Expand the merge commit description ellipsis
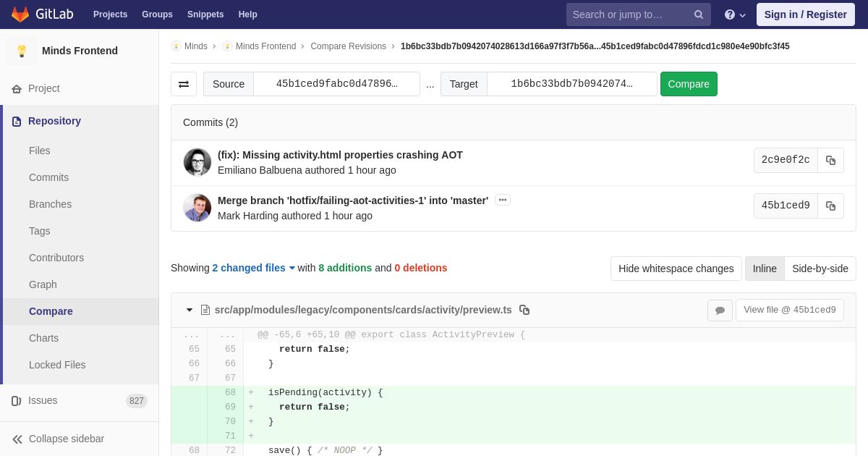The height and width of the screenshot is (456, 868). click(502, 200)
